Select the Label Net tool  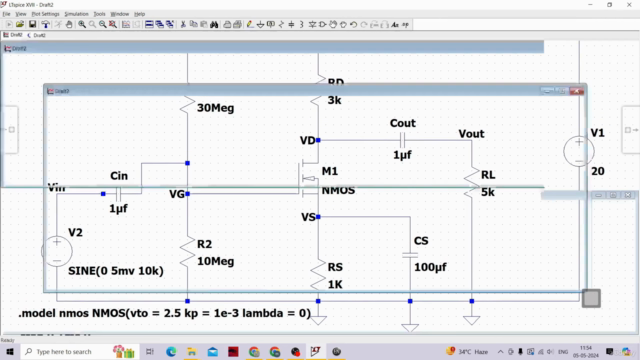point(271,24)
